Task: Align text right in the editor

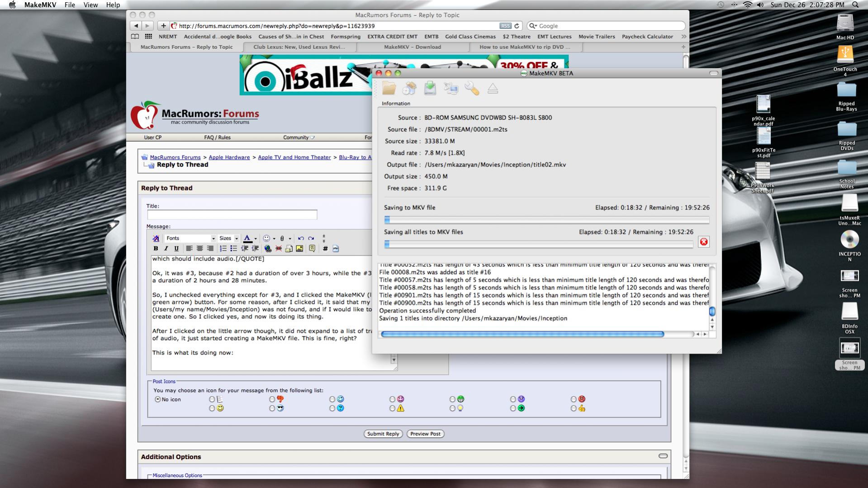Action: click(210, 248)
